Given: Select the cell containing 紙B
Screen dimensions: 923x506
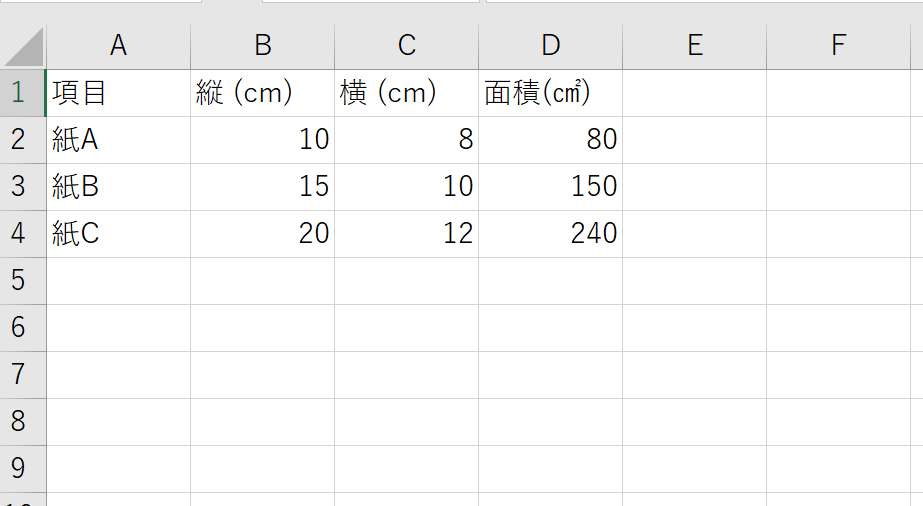Looking at the screenshot, I should pos(118,187).
